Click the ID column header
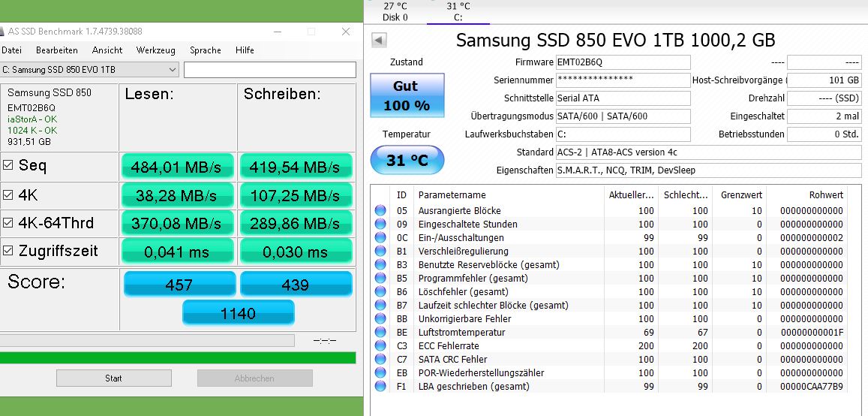This screenshot has width=868, height=416. [x=402, y=195]
